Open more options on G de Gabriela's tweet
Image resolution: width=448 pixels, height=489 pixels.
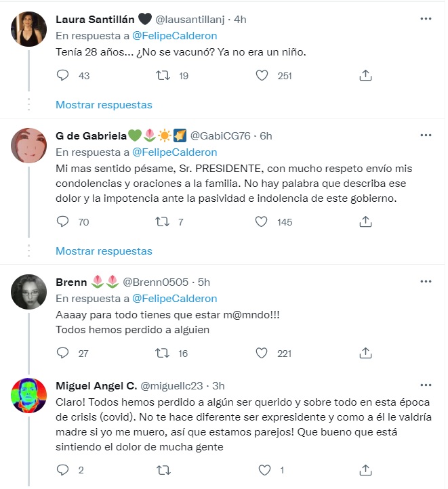point(426,135)
